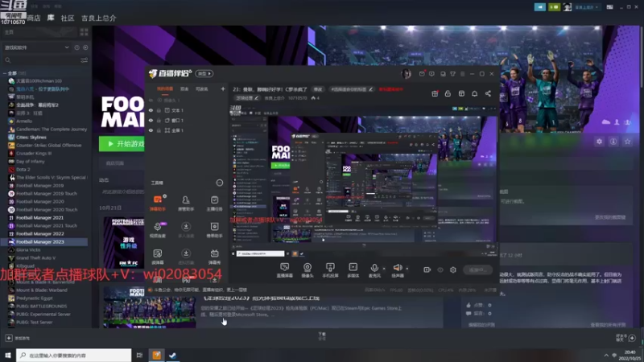
Task: Toggle lock on 全屏 1 source
Action: point(159,130)
